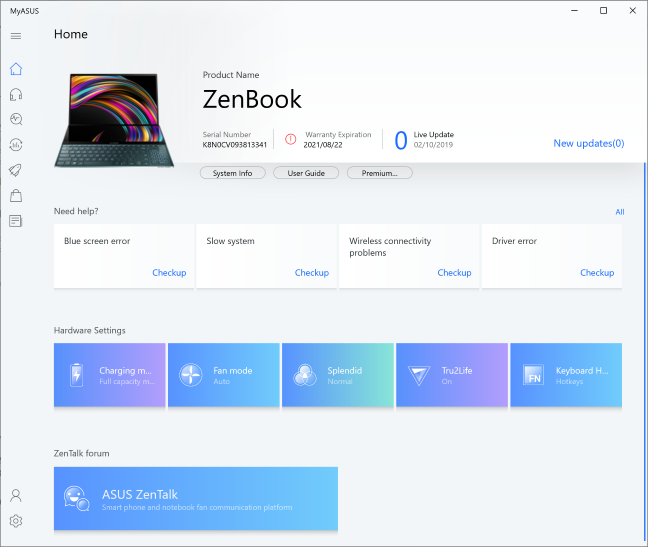Viewport: 648px width, 547px height.
Task: Click Live Update date 02/10/2019
Action: 433,145
